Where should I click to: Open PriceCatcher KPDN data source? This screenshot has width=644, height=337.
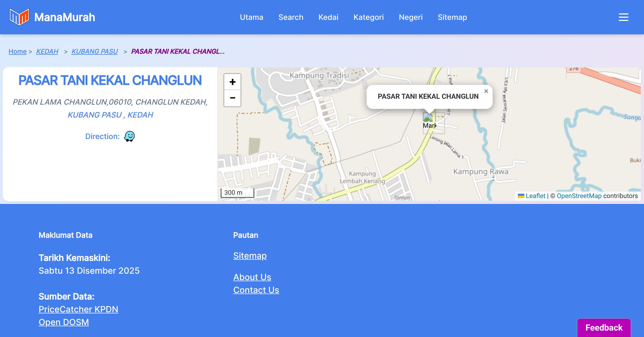[78, 309]
